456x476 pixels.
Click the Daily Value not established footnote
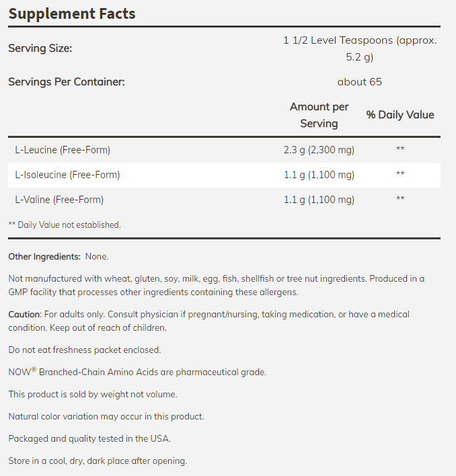point(65,225)
